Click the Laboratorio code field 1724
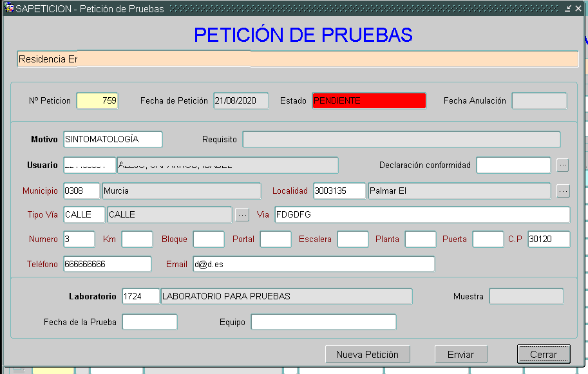 pos(140,296)
